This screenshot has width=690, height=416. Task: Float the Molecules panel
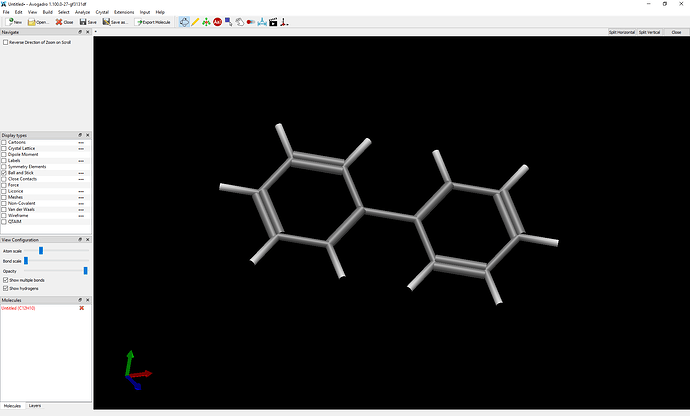pyautogui.click(x=80, y=300)
